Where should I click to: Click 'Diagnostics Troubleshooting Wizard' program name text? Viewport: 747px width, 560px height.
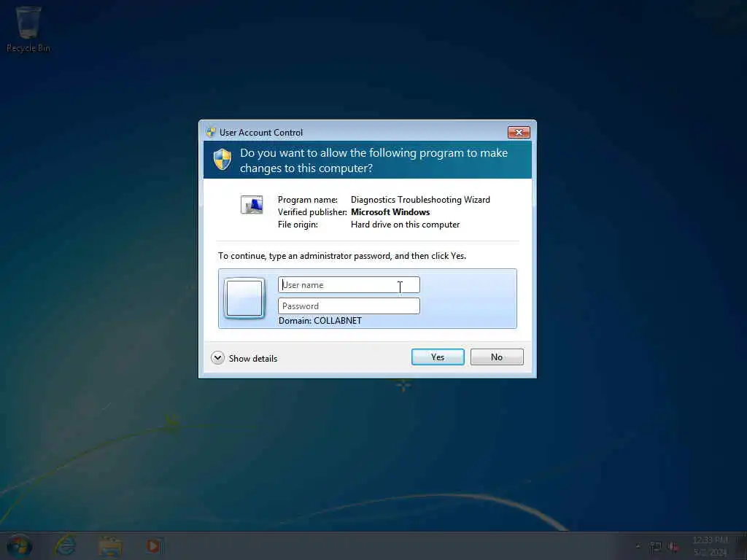tap(420, 200)
